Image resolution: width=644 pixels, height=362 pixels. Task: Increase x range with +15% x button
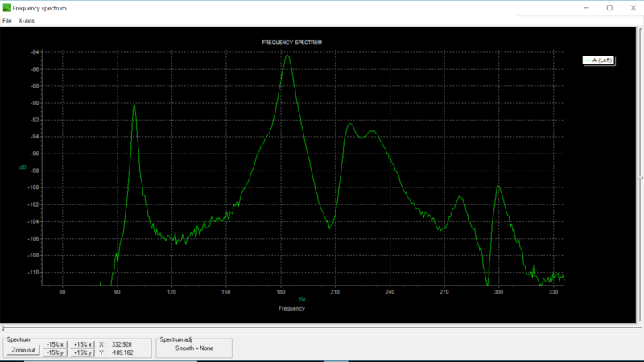(83, 344)
